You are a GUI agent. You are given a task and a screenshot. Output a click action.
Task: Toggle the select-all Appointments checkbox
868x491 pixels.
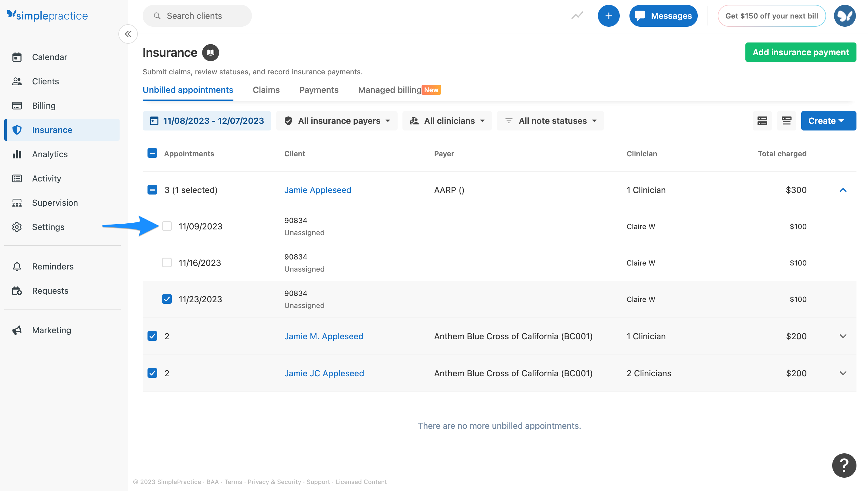click(152, 153)
